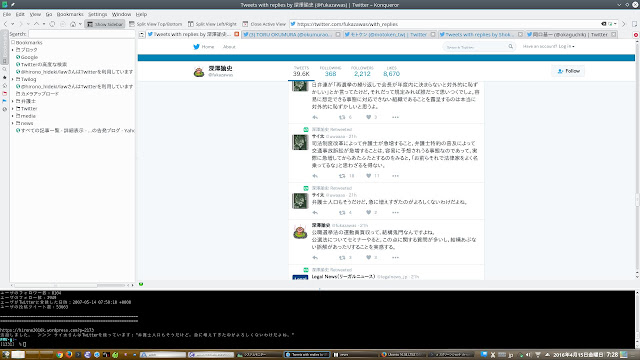This screenshot has width=640, height=360.
Task: Click the Home icon in Konqueror toolbar
Action: 73,24
